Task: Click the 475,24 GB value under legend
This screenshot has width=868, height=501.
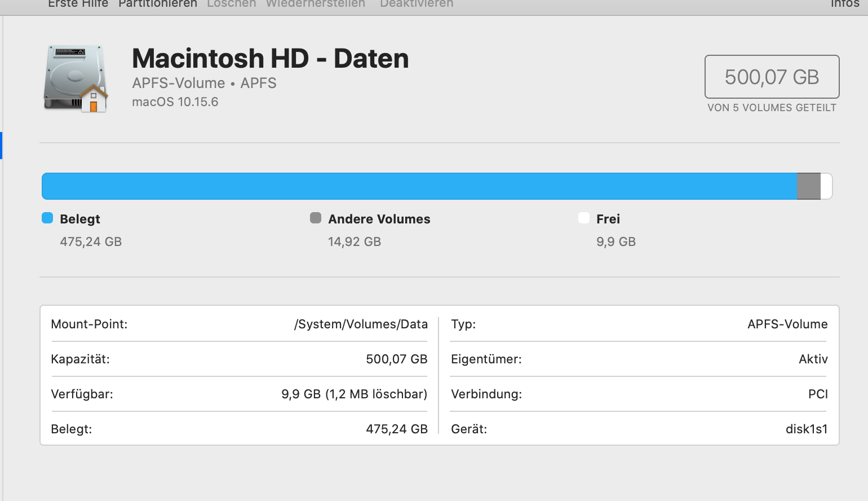Action: (91, 242)
